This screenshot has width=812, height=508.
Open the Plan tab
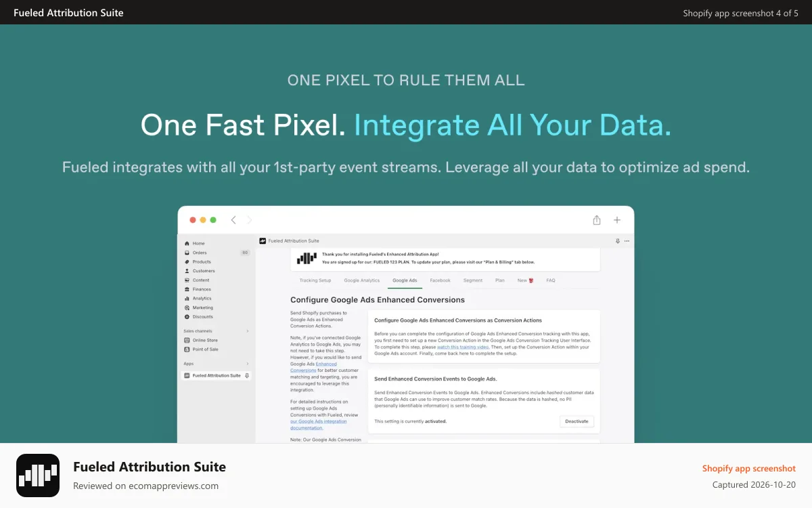point(500,280)
